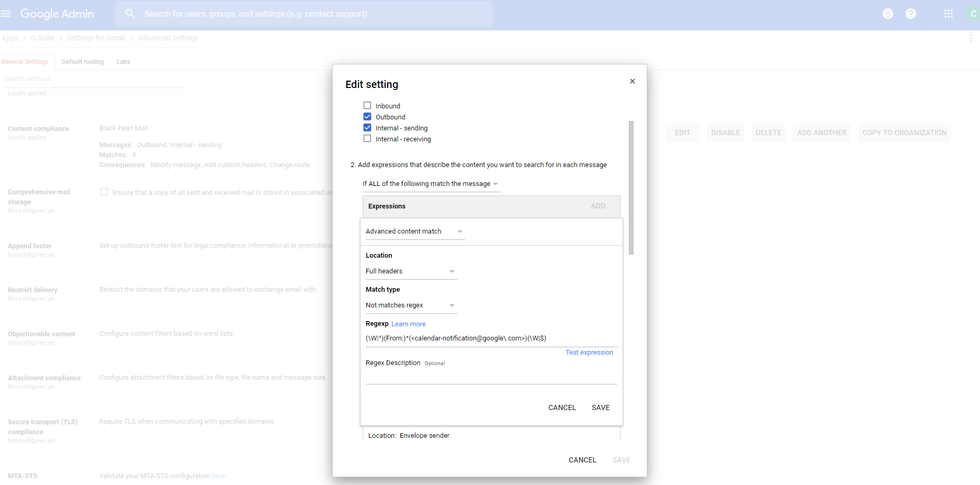Switch to Labs tab
The height and width of the screenshot is (485, 980).
pos(123,62)
